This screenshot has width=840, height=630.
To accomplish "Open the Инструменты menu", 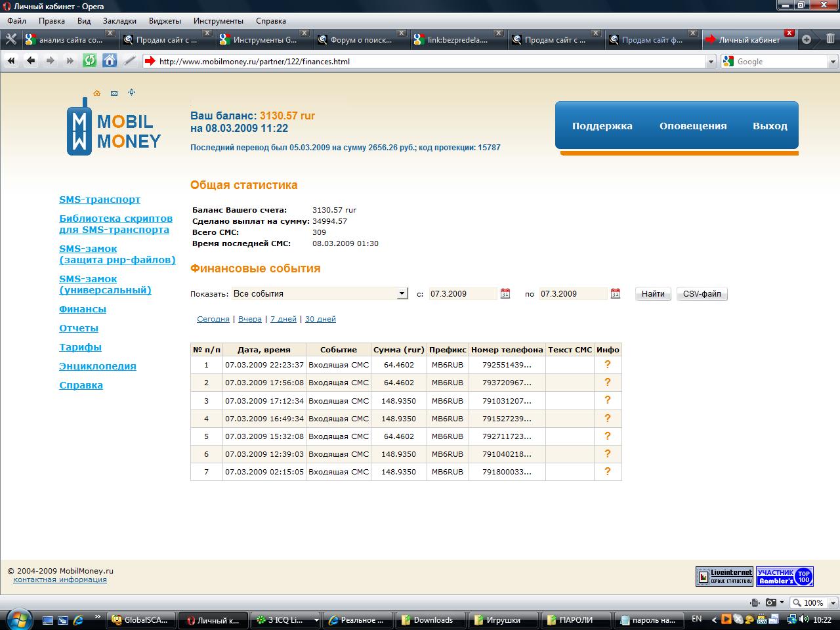I will [x=219, y=21].
